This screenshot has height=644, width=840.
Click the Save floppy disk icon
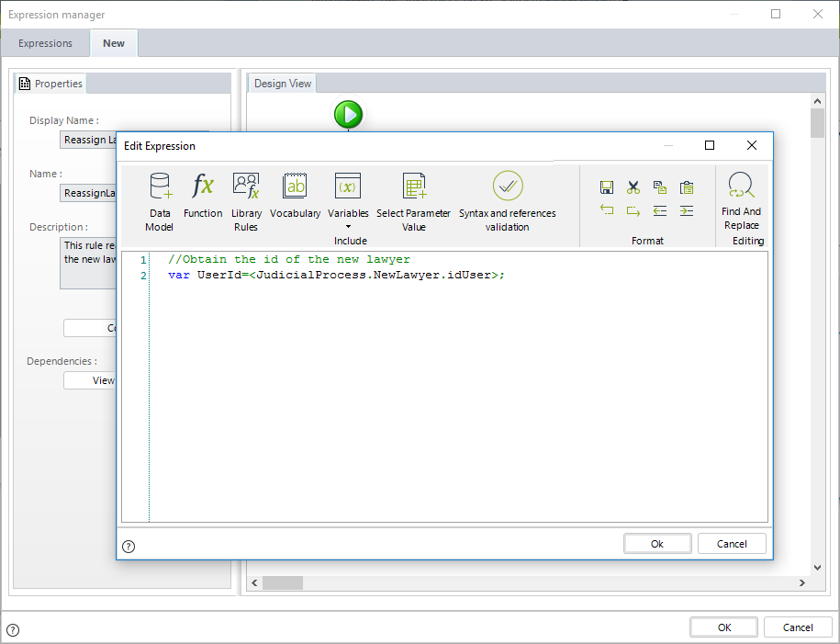tap(607, 187)
